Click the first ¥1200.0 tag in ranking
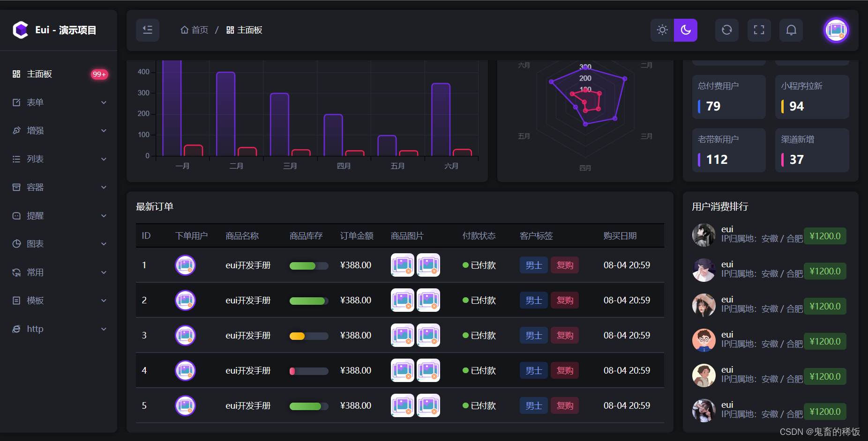The width and height of the screenshot is (868, 441). coord(825,236)
